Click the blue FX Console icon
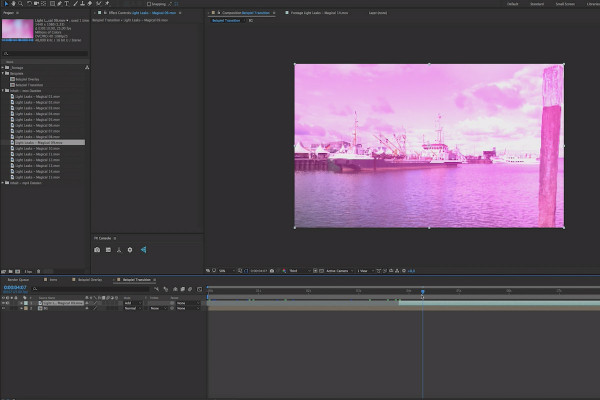Image resolution: width=600 pixels, height=400 pixels. [x=143, y=250]
